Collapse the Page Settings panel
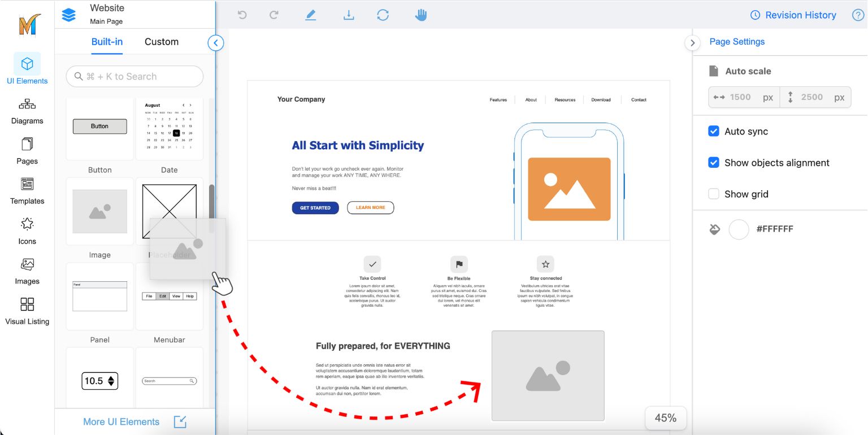The height and width of the screenshot is (435, 868). point(692,43)
